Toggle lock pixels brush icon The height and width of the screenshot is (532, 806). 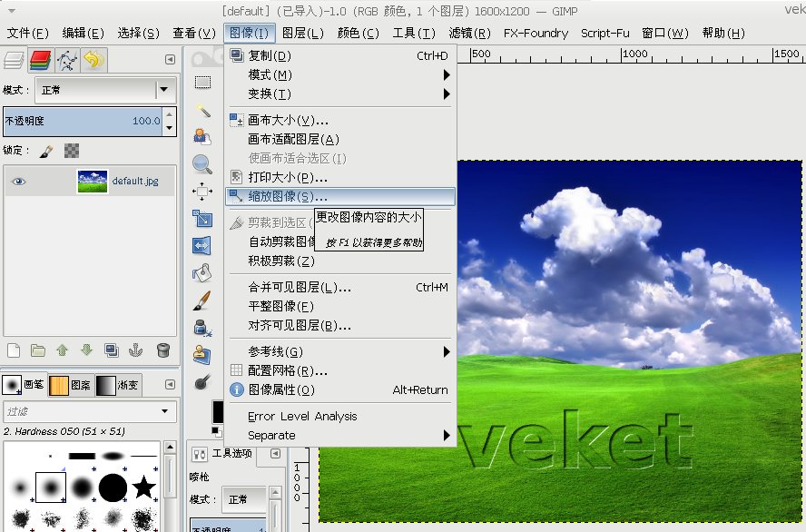click(x=46, y=151)
